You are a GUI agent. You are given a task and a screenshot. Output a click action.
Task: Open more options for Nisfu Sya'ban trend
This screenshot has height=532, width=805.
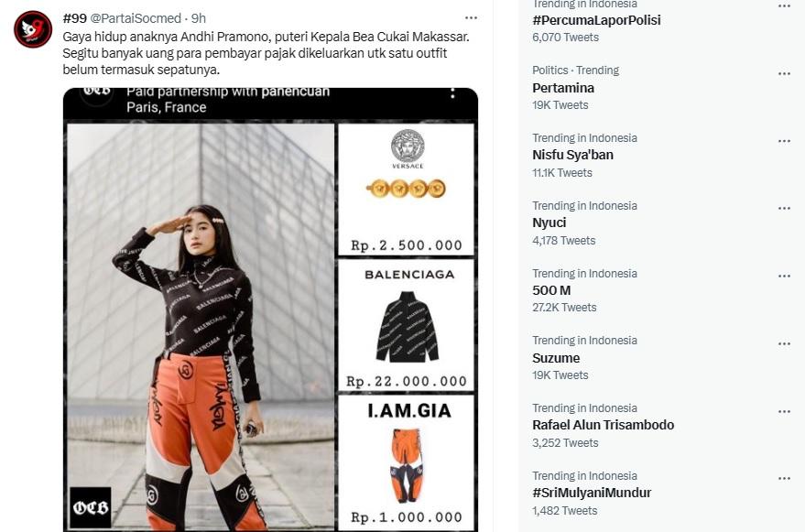784,141
